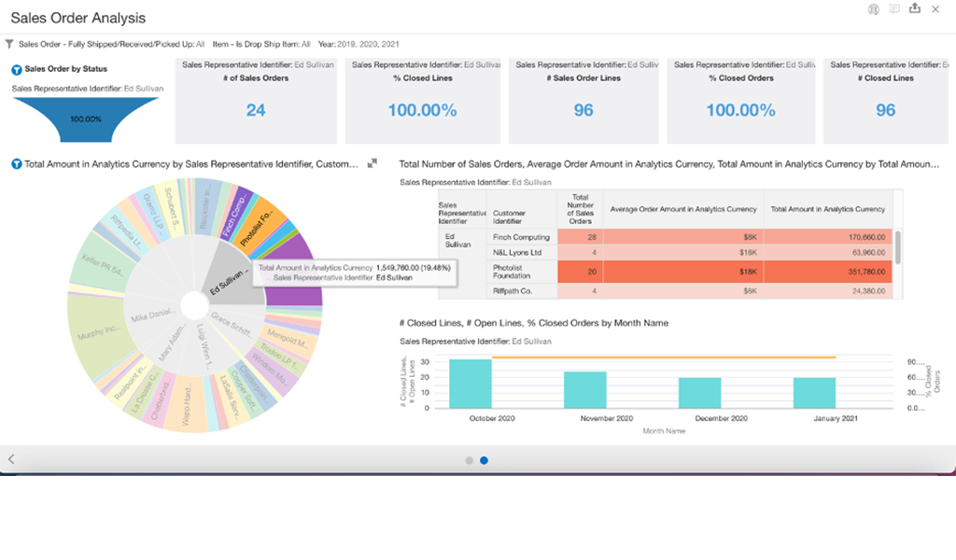Click the Keller PR 54 outer segment
The height and width of the screenshot is (560, 956).
pos(101,265)
